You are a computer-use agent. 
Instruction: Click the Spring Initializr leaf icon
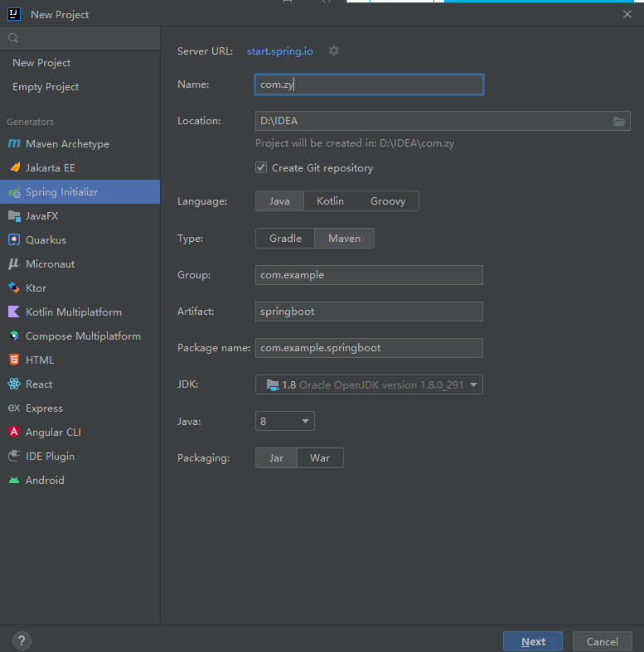[14, 192]
